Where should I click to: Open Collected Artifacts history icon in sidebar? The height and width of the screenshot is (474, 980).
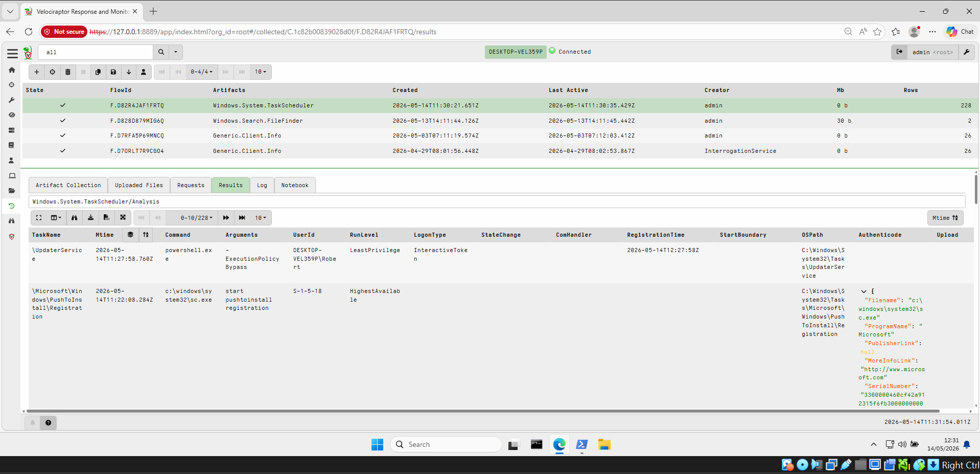(12, 206)
